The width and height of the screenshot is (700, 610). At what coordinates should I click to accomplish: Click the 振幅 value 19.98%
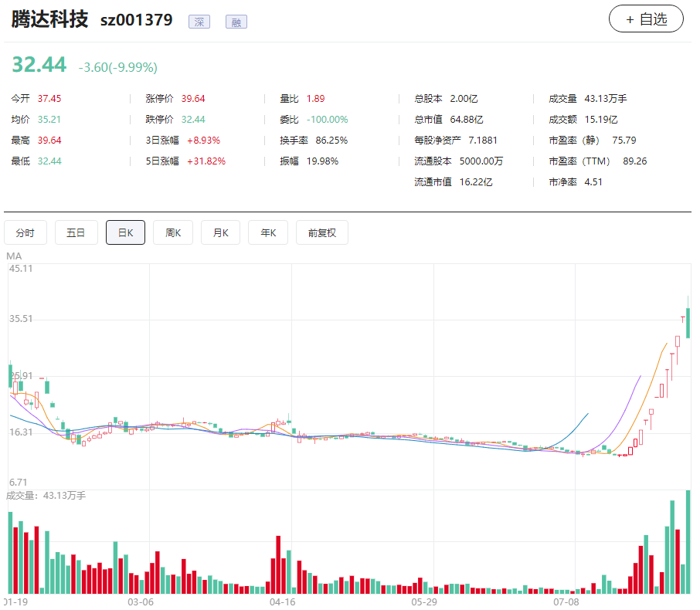pos(322,161)
